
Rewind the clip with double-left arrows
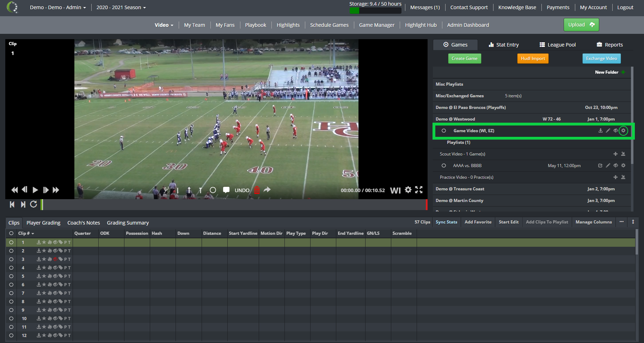pos(14,190)
